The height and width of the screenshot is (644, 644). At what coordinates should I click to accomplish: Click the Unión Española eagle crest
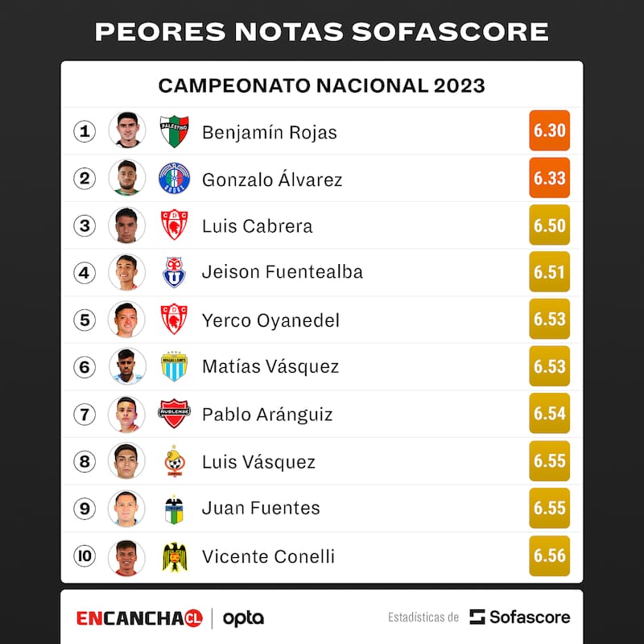[174, 556]
